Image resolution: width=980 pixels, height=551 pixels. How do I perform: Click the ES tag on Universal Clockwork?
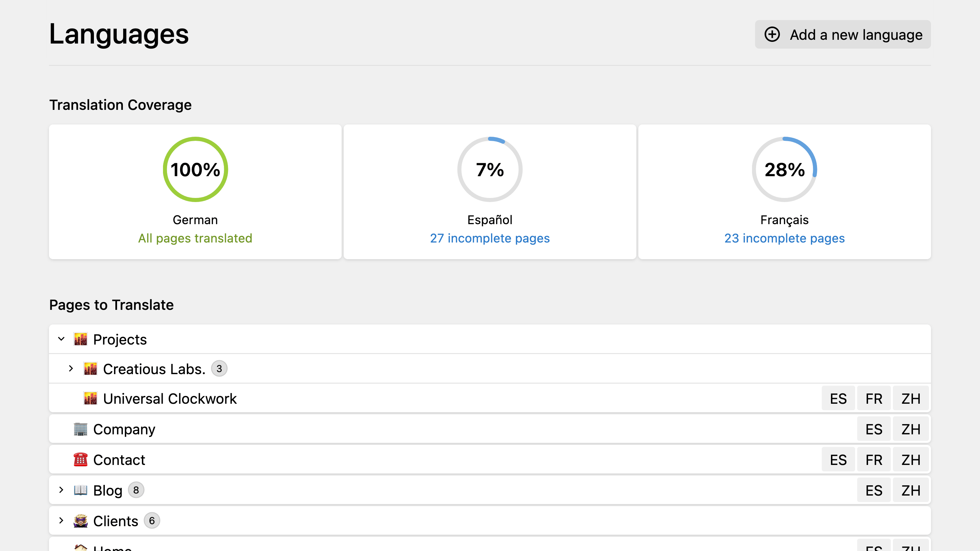coord(838,399)
